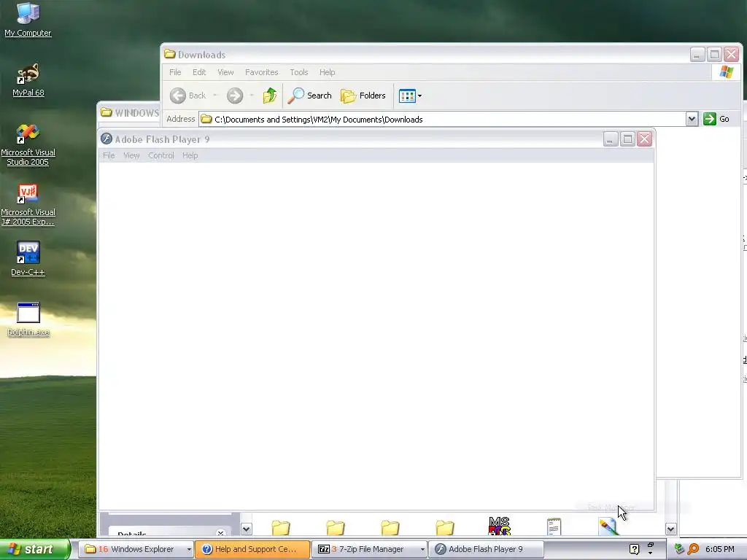Click scroll-down arrow right of file list
The height and width of the screenshot is (560, 747).
671,529
